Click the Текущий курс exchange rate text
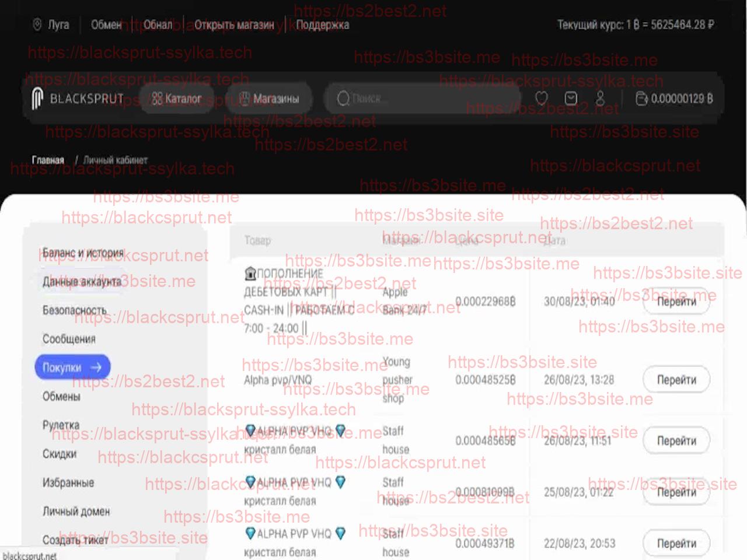747x560 pixels. tap(636, 24)
